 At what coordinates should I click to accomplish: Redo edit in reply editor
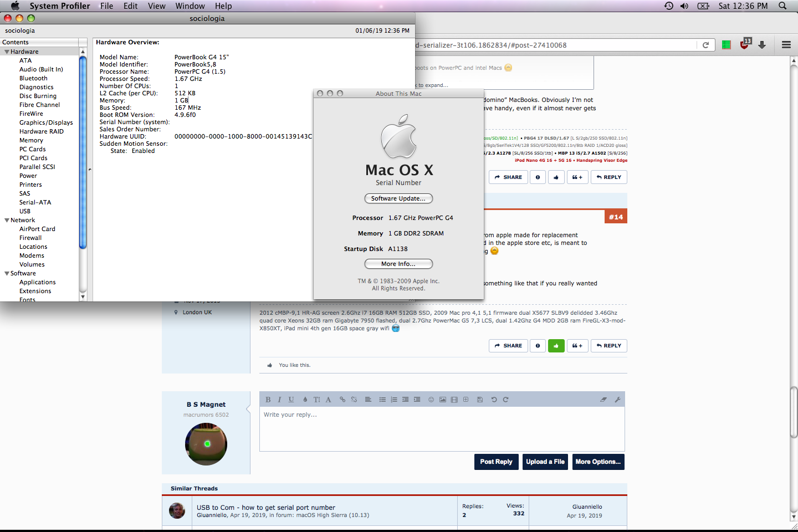pyautogui.click(x=505, y=400)
